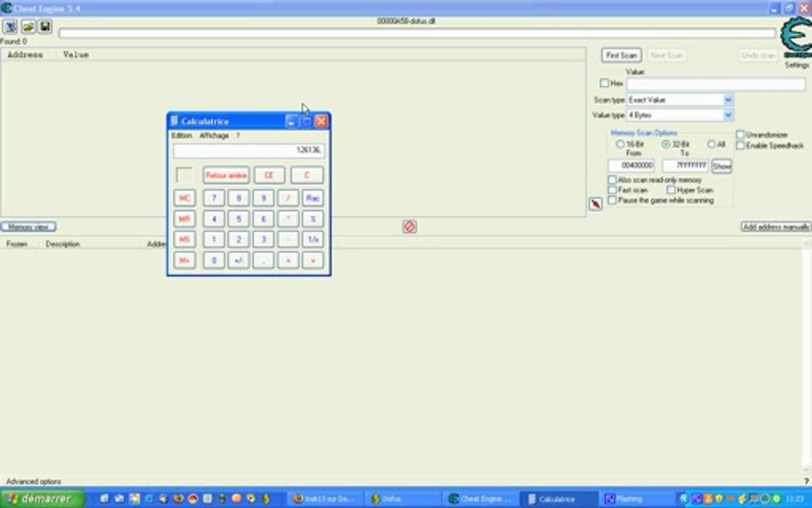Click the Next Scan button
Screen dimensions: 812x508
pos(667,56)
